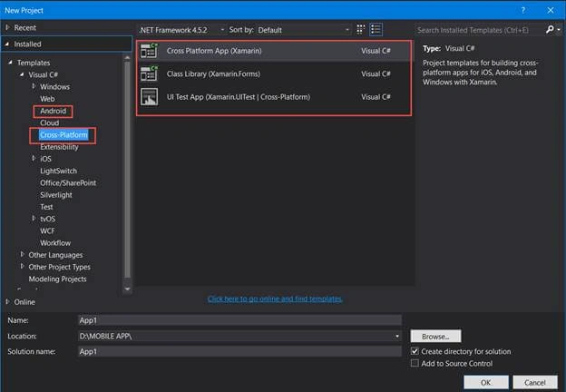Enable Add to Source Control checkbox

415,363
